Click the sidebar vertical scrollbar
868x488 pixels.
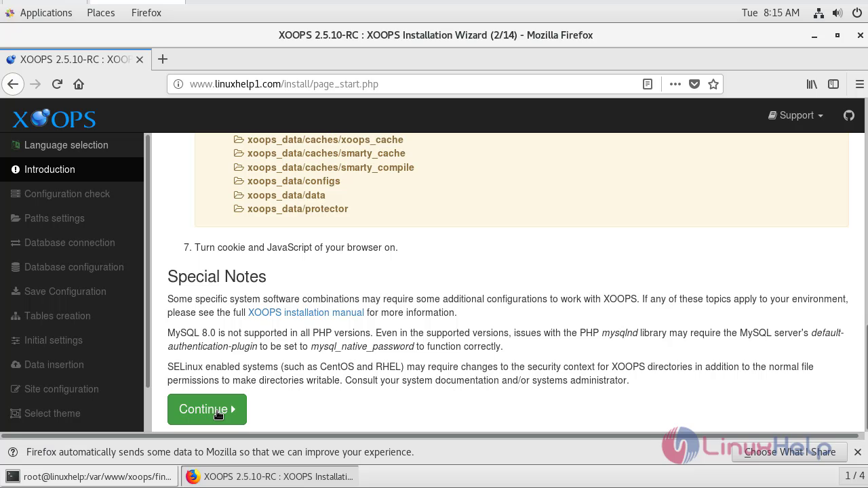click(x=147, y=261)
